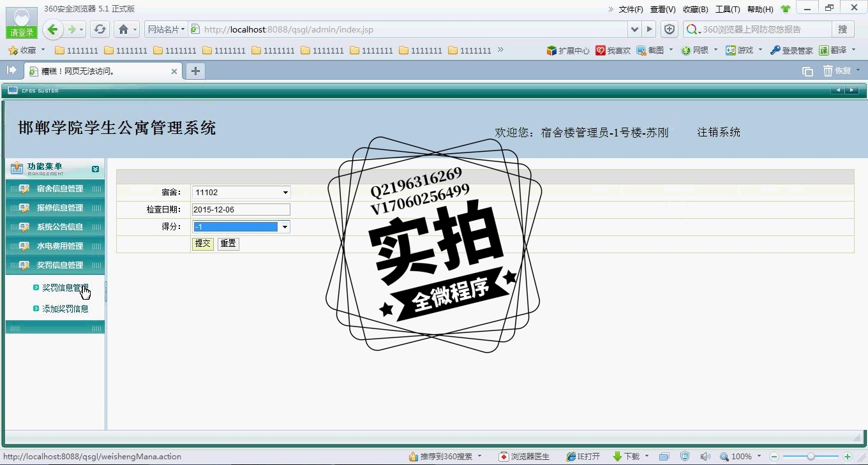Click the zoom slider handle in status bar
The height and width of the screenshot is (465, 868).
(811, 457)
